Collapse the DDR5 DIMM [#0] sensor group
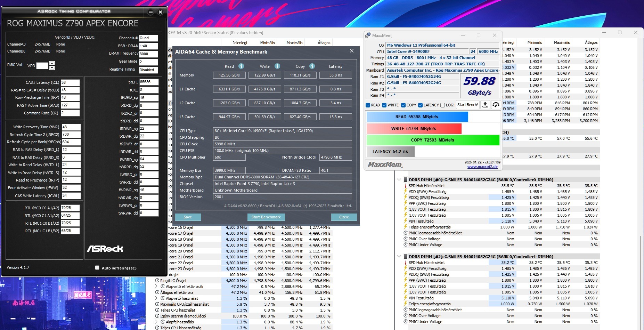 [399, 180]
